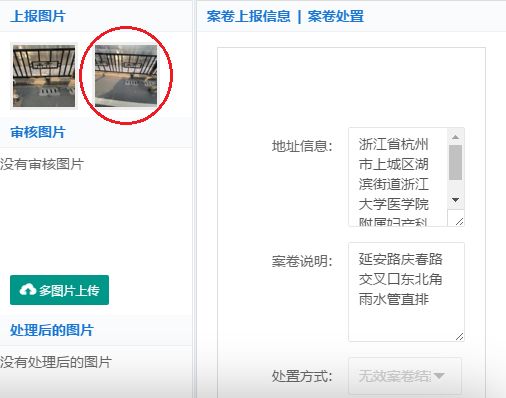This screenshot has height=398, width=506.
Task: Click the address scrollbar up arrow
Action: (x=455, y=137)
